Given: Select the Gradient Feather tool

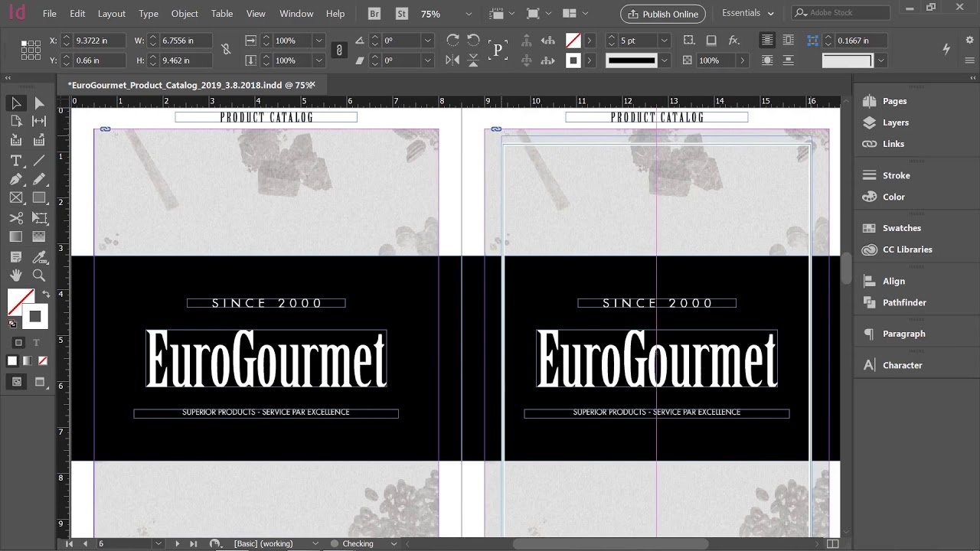Looking at the screenshot, I should pyautogui.click(x=39, y=237).
